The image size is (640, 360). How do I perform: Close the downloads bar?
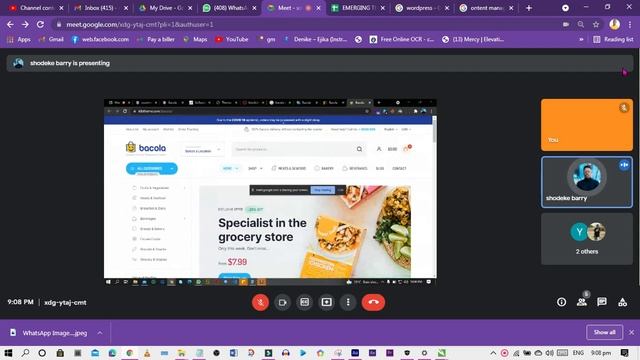(x=631, y=333)
